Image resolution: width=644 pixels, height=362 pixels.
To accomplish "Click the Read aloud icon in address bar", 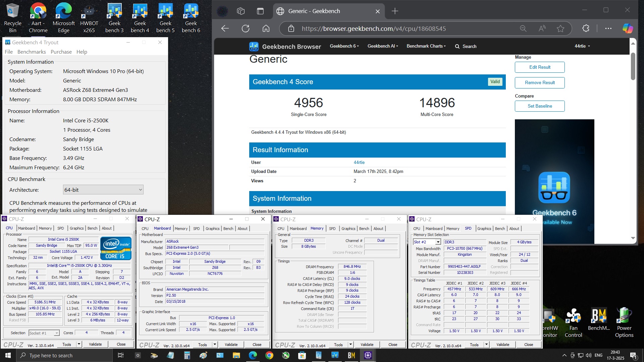I will click(542, 28).
